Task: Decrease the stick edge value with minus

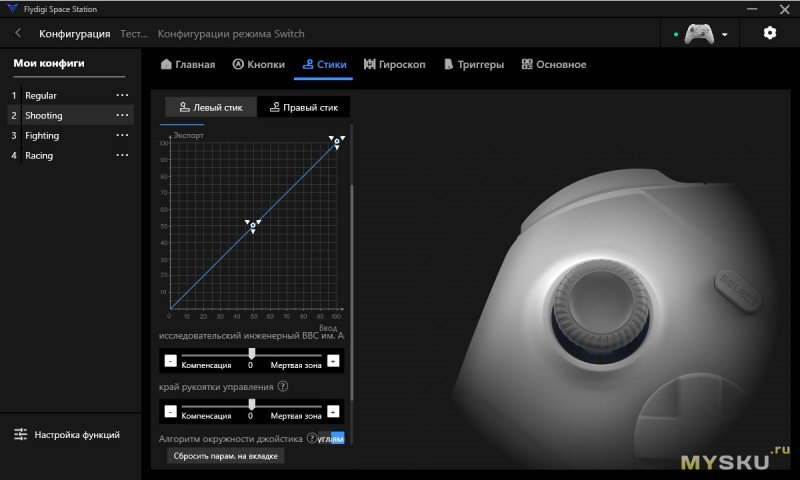Action: click(170, 411)
